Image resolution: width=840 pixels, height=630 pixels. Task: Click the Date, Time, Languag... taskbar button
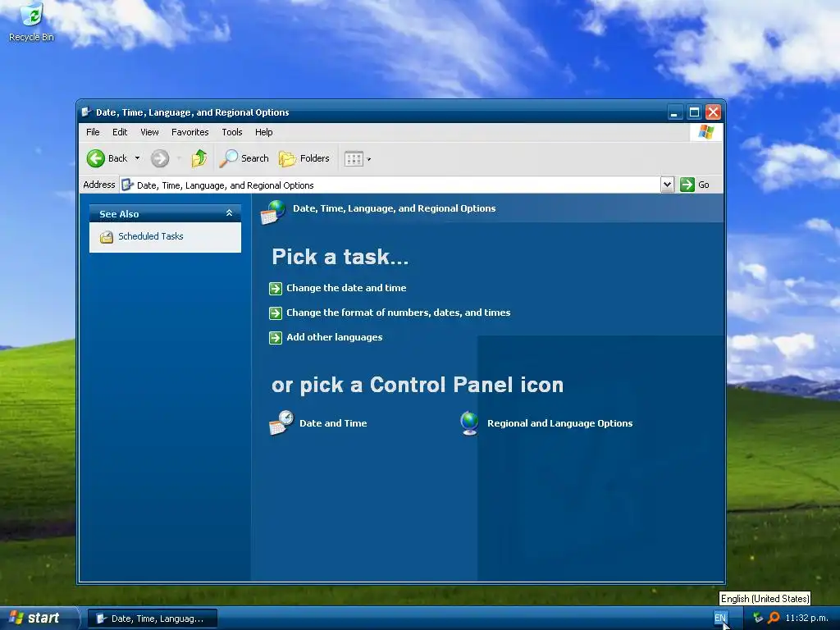(x=153, y=619)
